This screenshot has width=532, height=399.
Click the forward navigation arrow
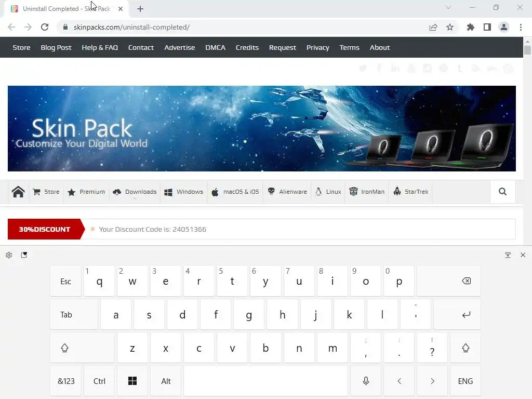[x=28, y=27]
